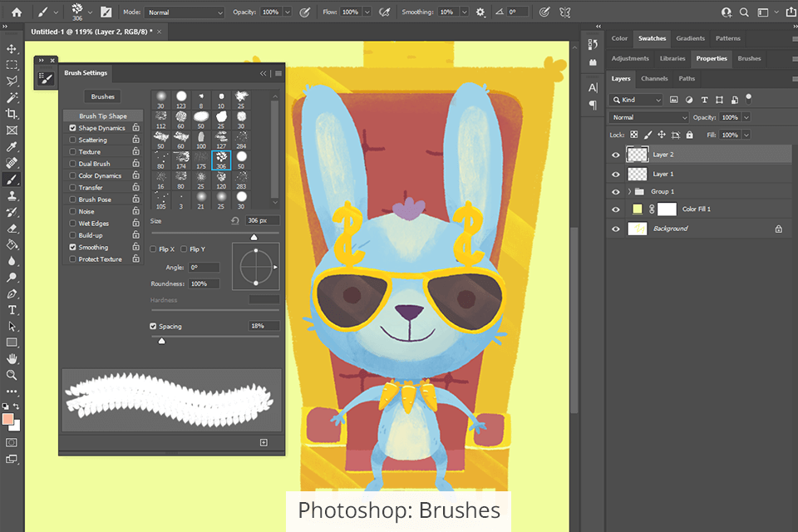Select the Polygonal Lasso tool
Image resolution: width=798 pixels, height=532 pixels.
click(x=11, y=81)
